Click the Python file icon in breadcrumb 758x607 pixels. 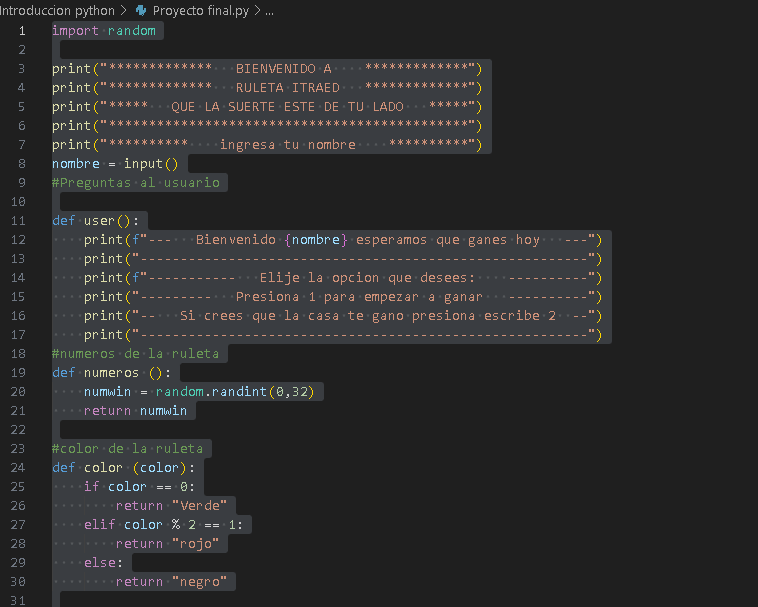click(141, 10)
